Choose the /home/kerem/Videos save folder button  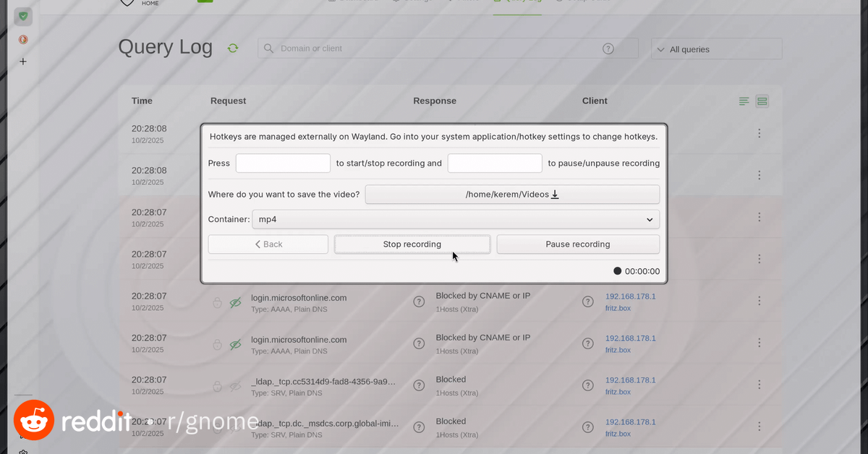(512, 194)
